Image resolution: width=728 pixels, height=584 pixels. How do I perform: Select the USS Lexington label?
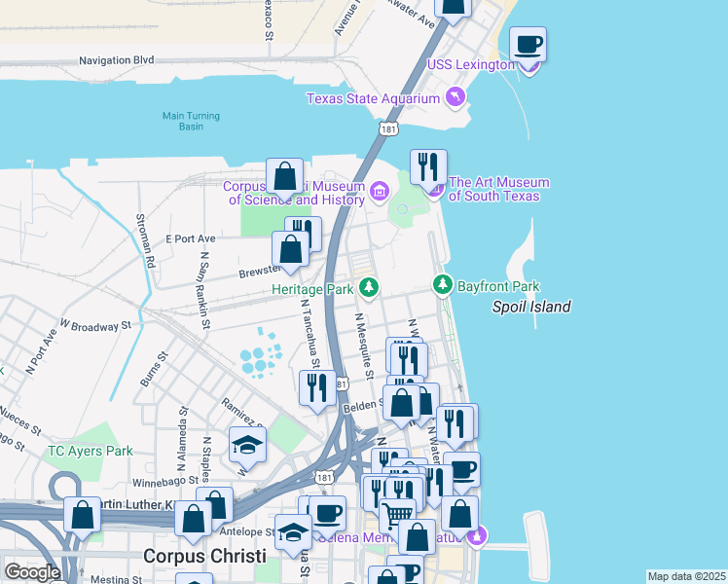471,64
